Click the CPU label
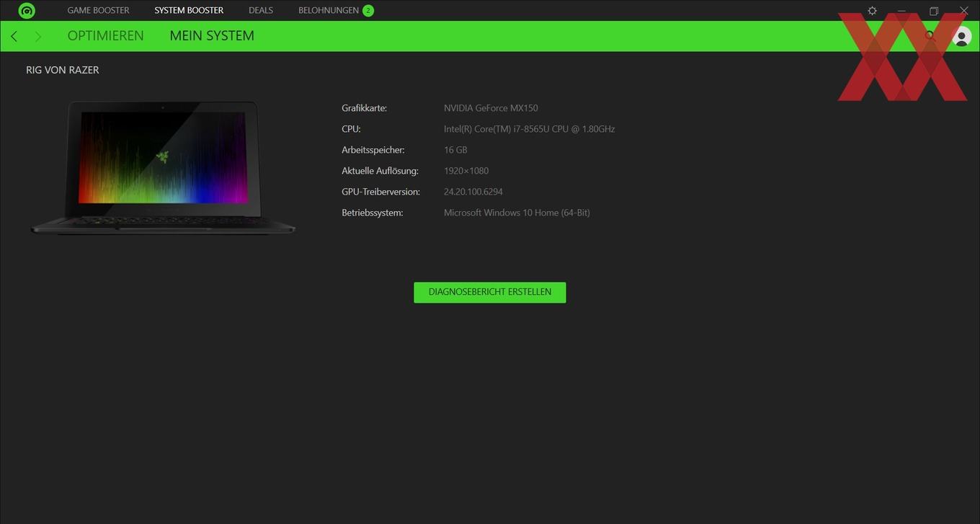This screenshot has height=524, width=980. (351, 129)
